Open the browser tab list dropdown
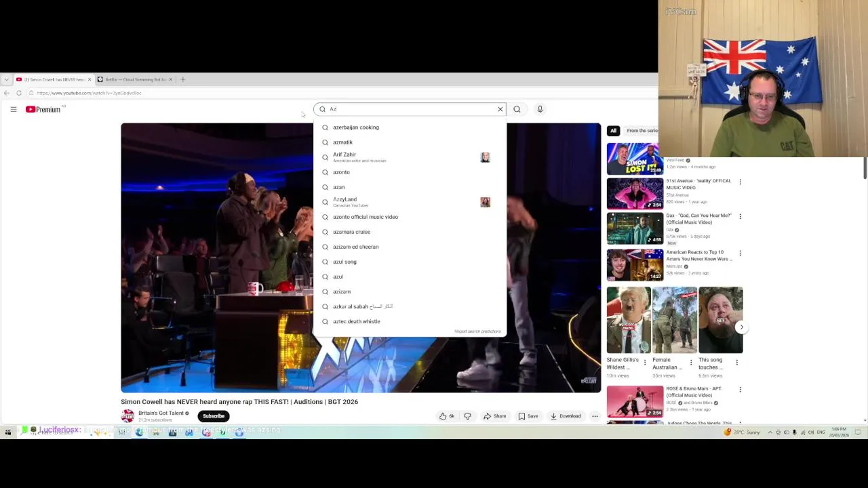The width and height of the screenshot is (868, 488). coord(7,79)
